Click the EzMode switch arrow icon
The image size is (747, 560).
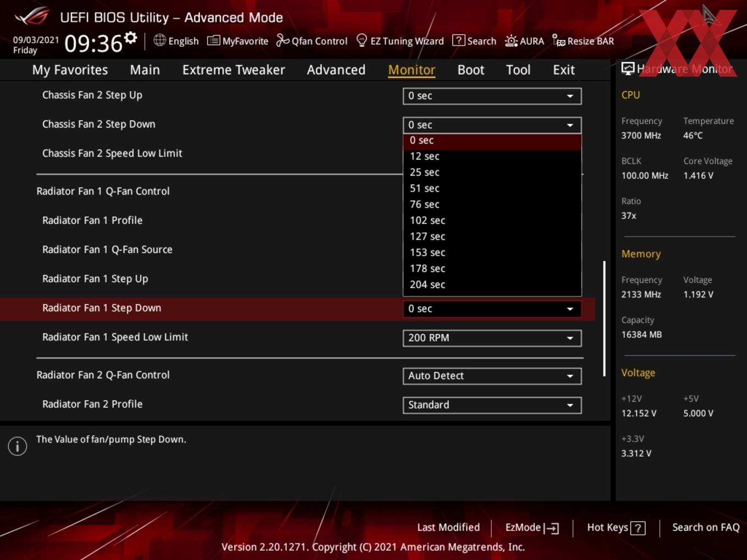[x=551, y=528]
